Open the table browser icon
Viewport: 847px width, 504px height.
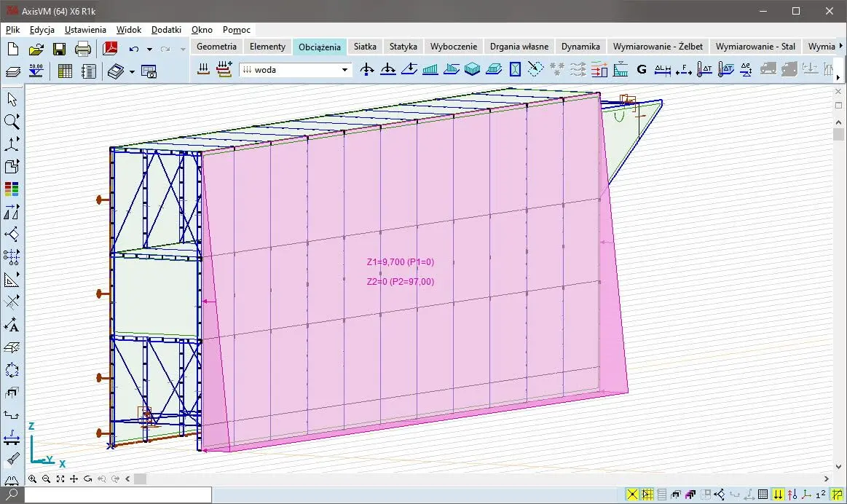coord(66,71)
